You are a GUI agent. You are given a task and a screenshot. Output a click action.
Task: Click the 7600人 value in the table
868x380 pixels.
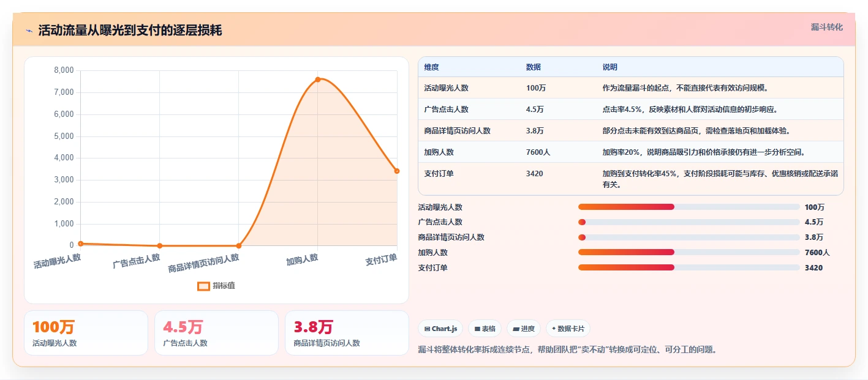(x=538, y=152)
